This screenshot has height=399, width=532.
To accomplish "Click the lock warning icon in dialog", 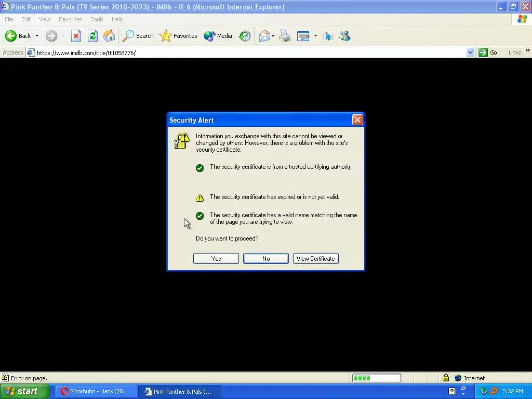I will tap(182, 141).
